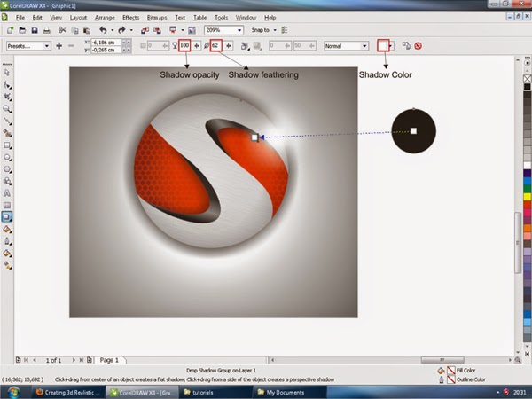The height and width of the screenshot is (399, 532).
Task: Select the interactive Drop Shadow tool
Action: [7, 217]
